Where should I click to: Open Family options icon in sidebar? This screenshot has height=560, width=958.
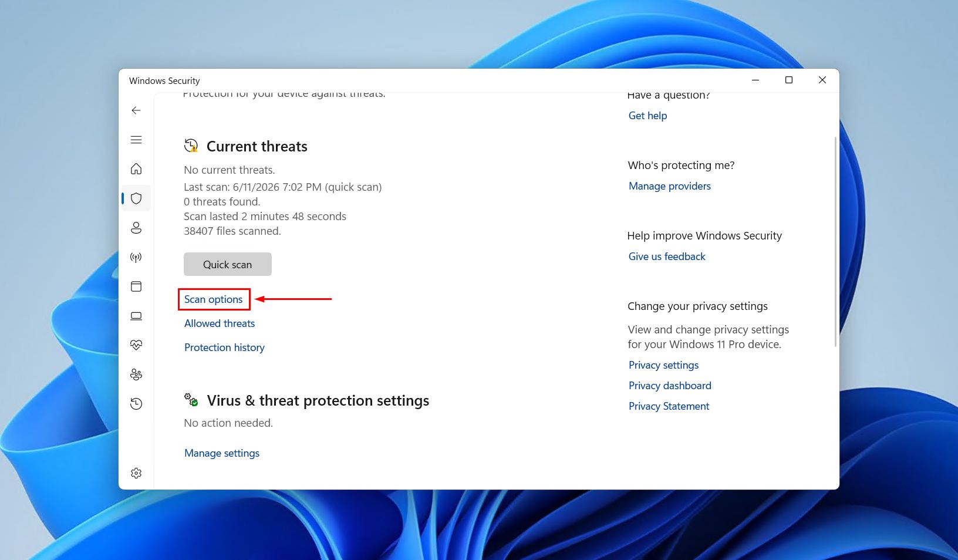[x=136, y=375]
